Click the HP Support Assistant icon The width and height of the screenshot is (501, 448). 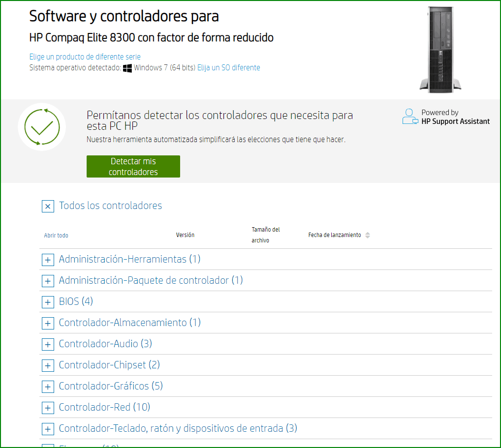coord(410,117)
